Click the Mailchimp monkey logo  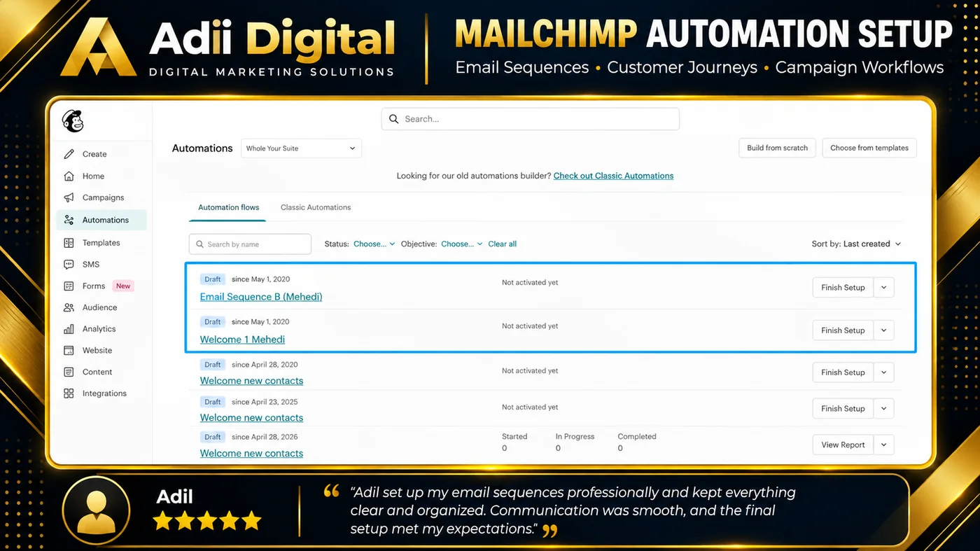pyautogui.click(x=72, y=121)
